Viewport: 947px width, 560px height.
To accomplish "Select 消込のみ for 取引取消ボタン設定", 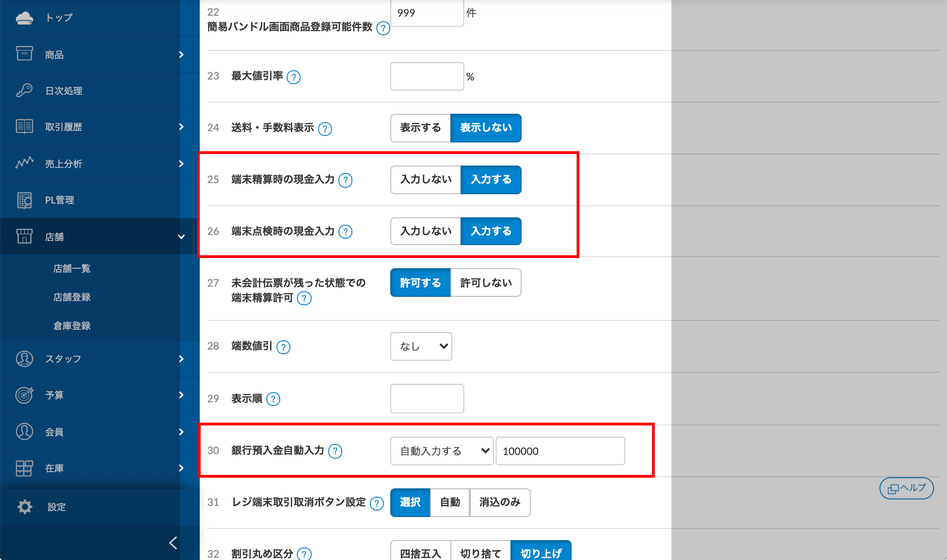I will [499, 502].
